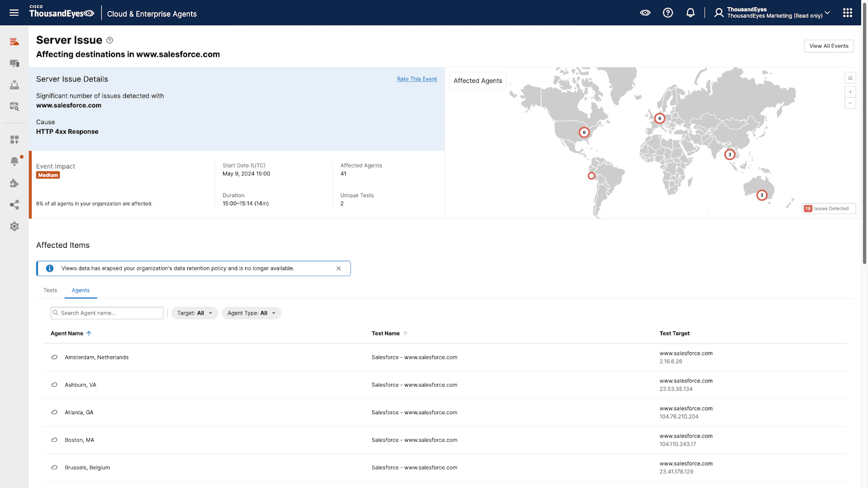Click the sharing icon in left sidebar
Screen dimensions: 868x488
click(x=15, y=205)
